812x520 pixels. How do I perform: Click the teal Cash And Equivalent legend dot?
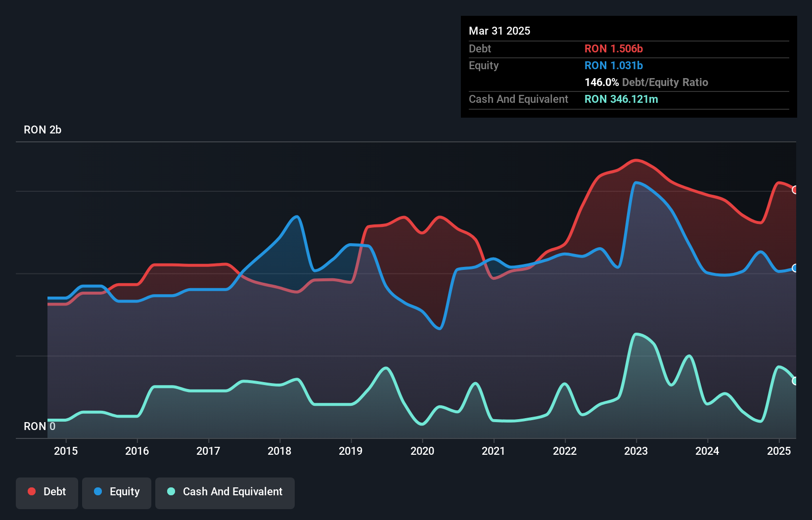171,491
